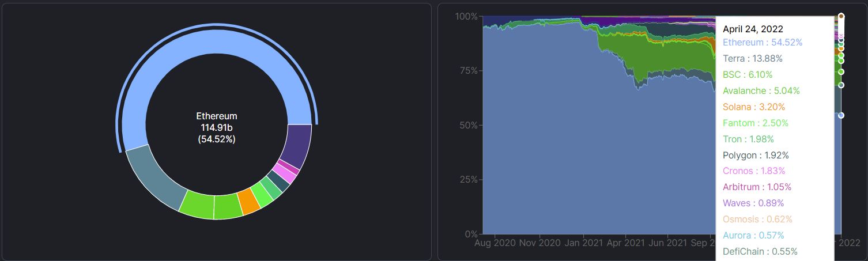Click the Jun 2021 x-axis label
868x261 pixels.
[x=669, y=243]
